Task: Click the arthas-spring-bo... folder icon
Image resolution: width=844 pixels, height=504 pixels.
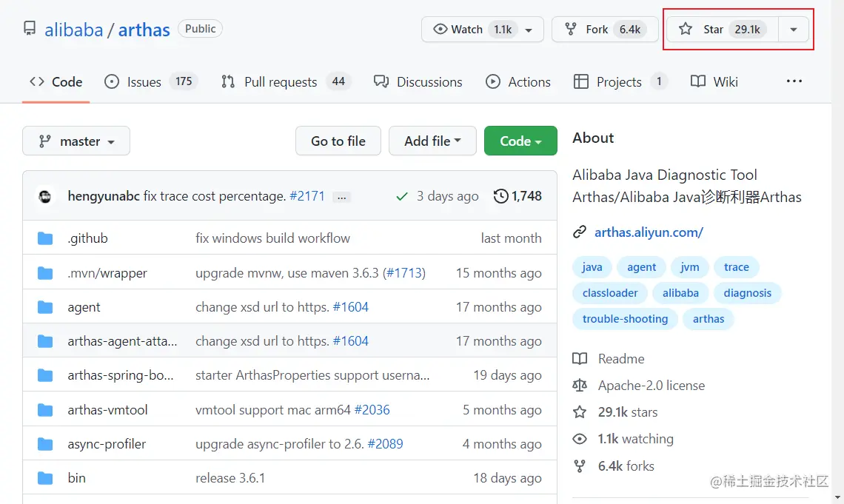Action: pos(45,375)
